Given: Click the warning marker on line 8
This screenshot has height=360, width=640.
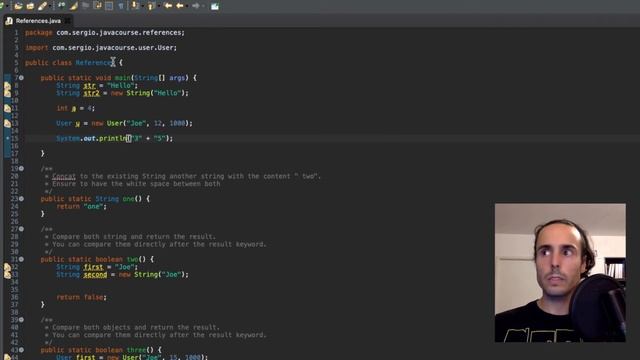Looking at the screenshot, I should [7, 86].
